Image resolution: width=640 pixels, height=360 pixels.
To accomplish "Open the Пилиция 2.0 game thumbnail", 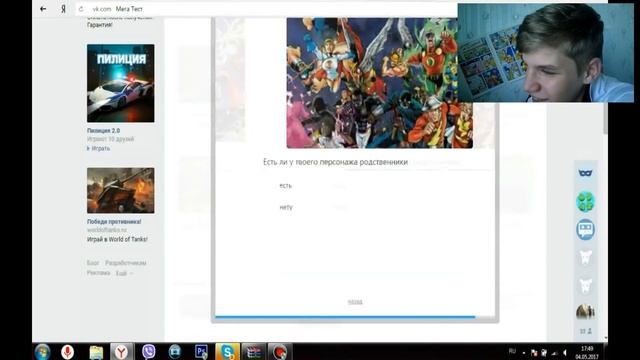I will click(121, 83).
